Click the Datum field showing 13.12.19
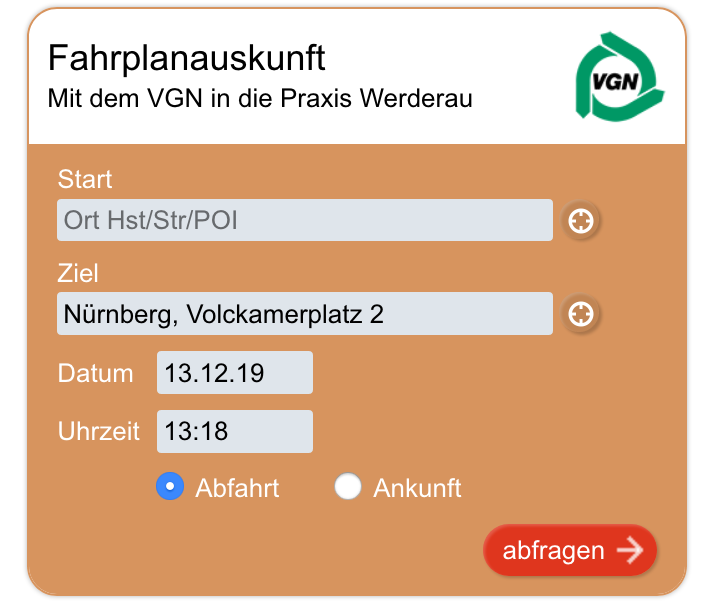 [x=234, y=373]
